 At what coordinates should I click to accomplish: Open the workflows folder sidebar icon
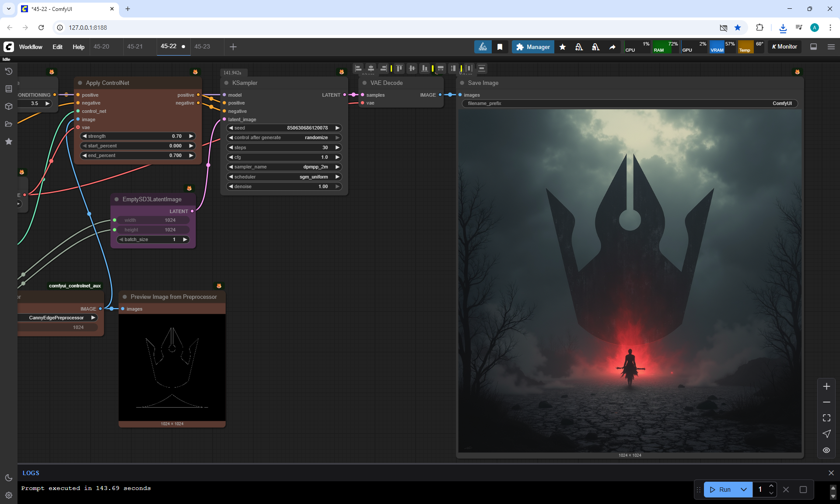8,124
